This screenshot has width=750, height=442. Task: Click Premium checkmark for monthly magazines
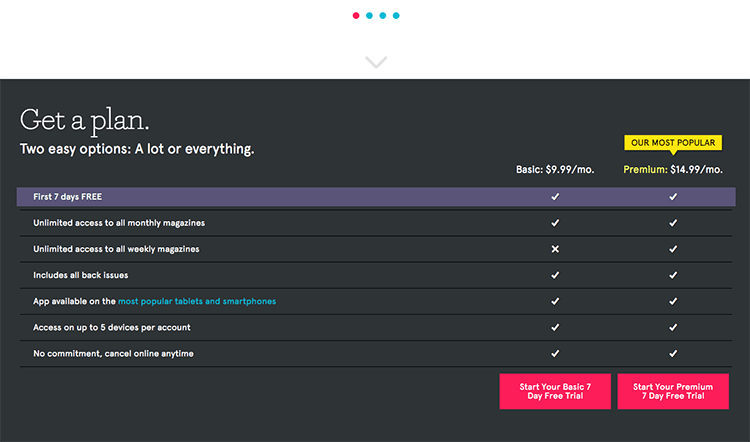pyautogui.click(x=673, y=223)
